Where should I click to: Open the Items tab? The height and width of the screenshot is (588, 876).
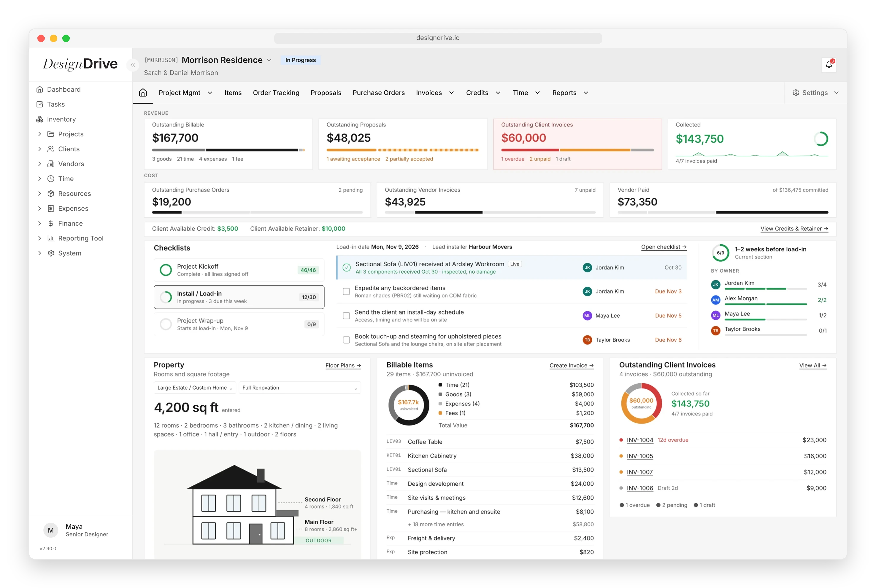click(x=233, y=93)
